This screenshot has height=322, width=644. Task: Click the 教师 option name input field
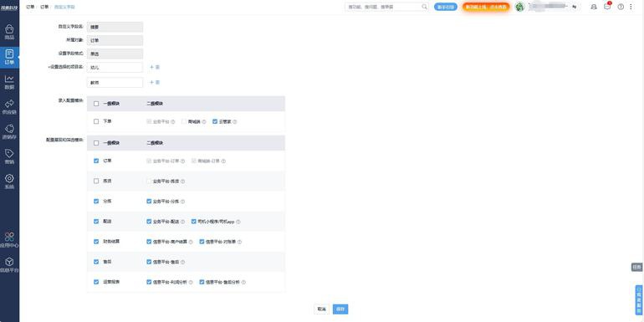pyautogui.click(x=115, y=83)
